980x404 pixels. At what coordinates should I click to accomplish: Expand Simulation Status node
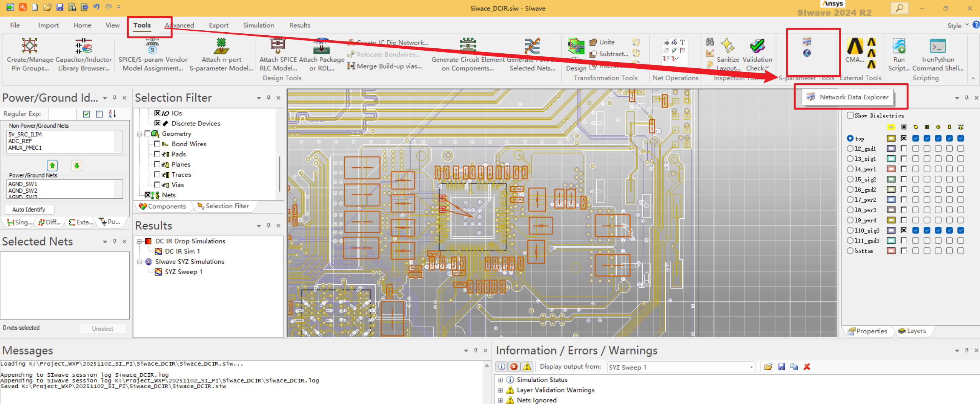coord(500,380)
